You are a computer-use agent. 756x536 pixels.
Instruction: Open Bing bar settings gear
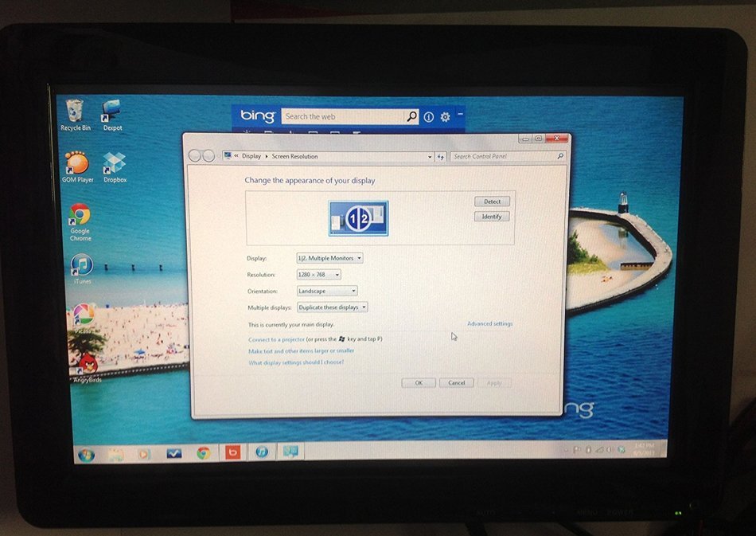tap(445, 117)
